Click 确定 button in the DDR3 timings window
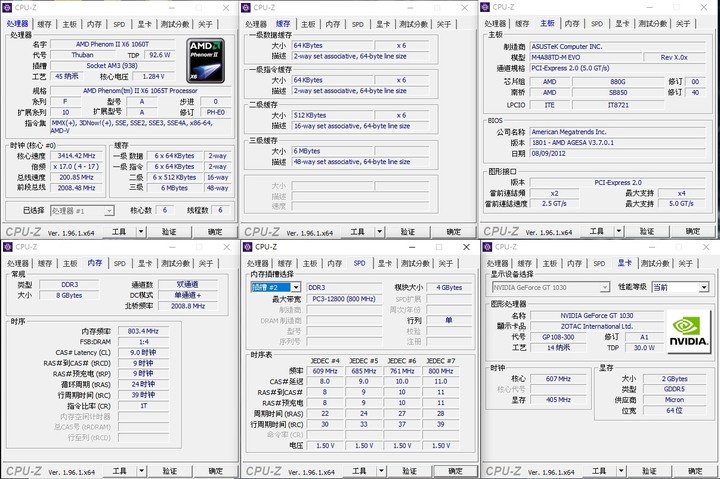Screen dimensions: 720x479 point(215,471)
